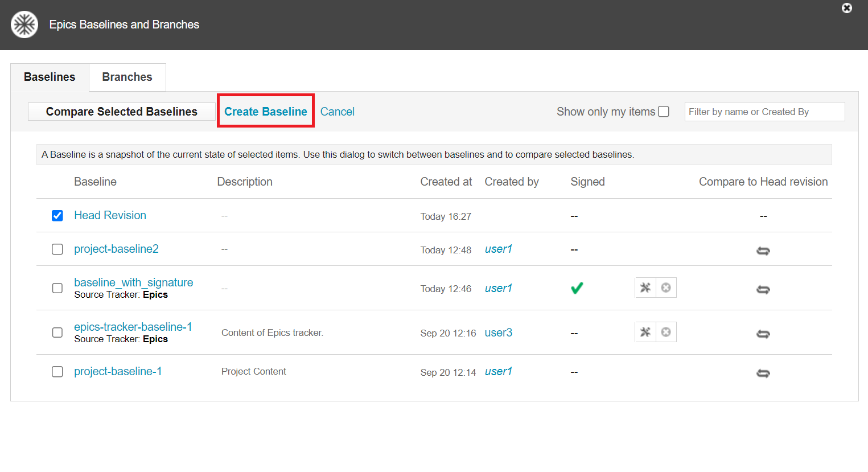
Task: Click the tools icon for epics-tracker-baseline-1
Action: (645, 332)
